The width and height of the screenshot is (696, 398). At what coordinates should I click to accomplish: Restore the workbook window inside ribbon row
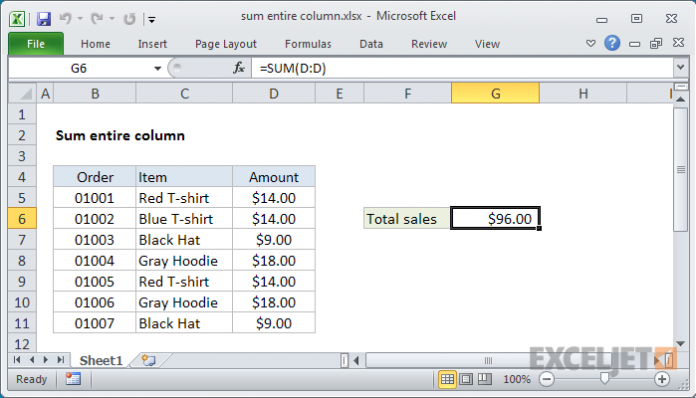pos(656,43)
